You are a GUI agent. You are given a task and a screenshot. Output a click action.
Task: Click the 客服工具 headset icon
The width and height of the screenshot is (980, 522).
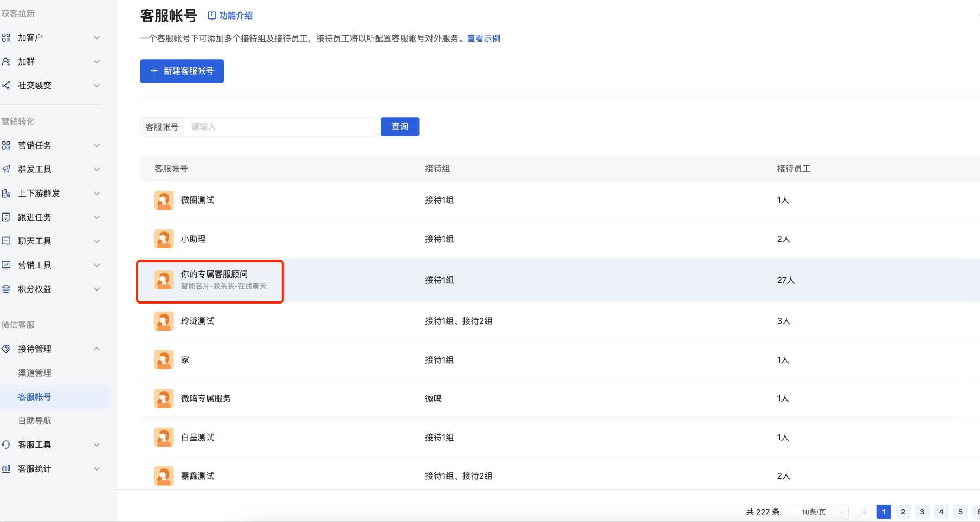tap(6, 444)
